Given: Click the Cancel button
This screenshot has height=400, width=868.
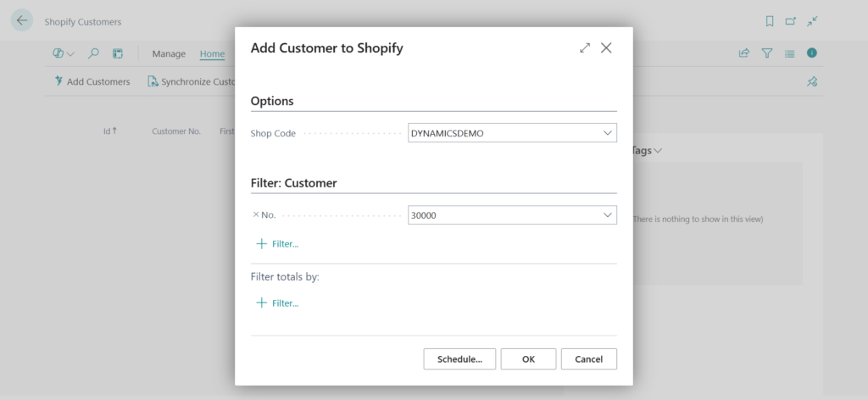Looking at the screenshot, I should click(x=588, y=359).
